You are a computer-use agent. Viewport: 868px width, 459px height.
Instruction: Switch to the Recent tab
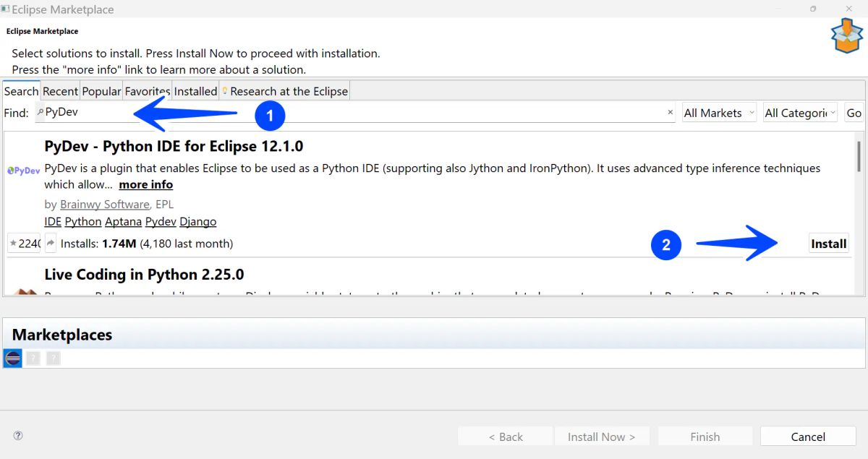(60, 91)
